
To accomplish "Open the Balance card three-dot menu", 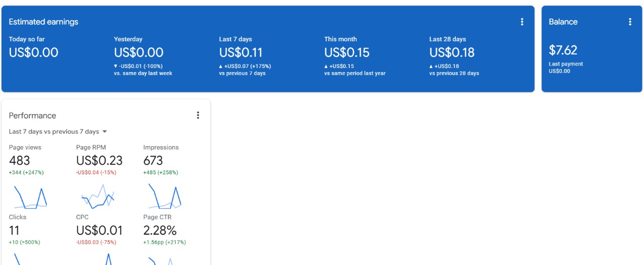I will click(630, 22).
